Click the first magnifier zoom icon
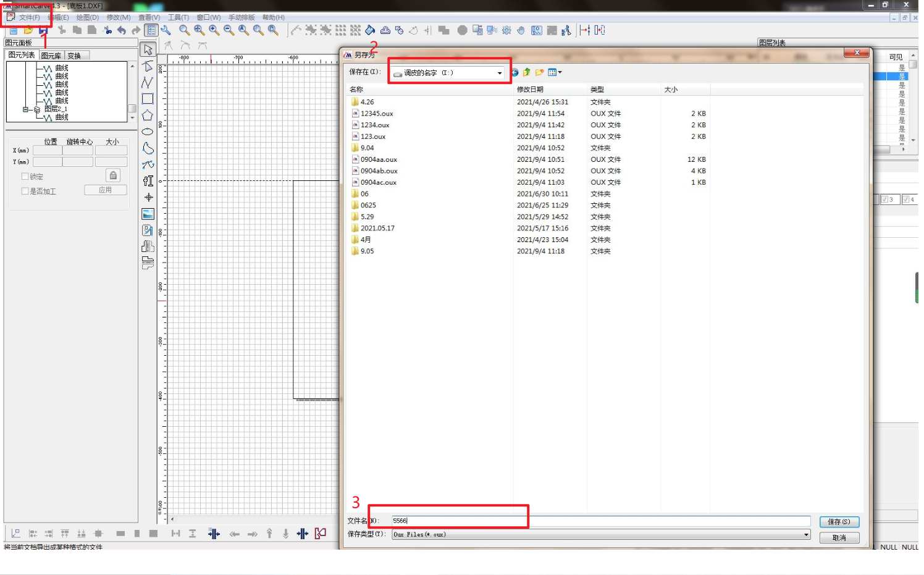Image resolution: width=924 pixels, height=575 pixels. click(x=184, y=30)
